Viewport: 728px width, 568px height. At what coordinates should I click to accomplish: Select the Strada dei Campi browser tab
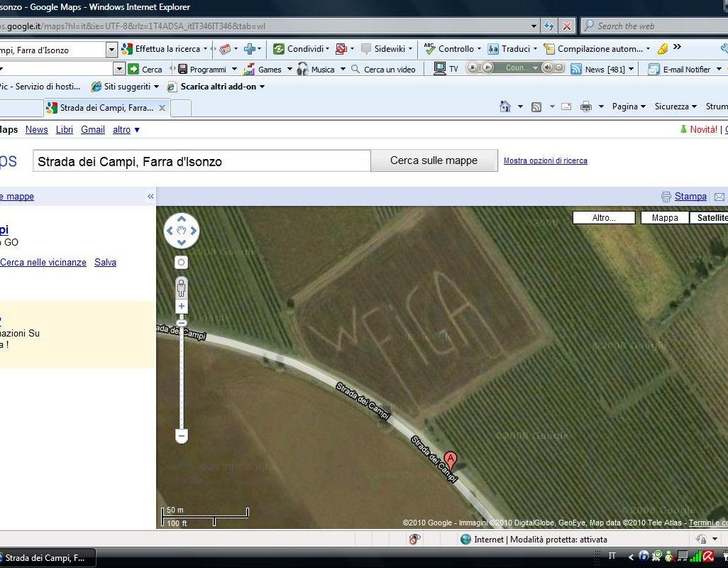pos(106,108)
